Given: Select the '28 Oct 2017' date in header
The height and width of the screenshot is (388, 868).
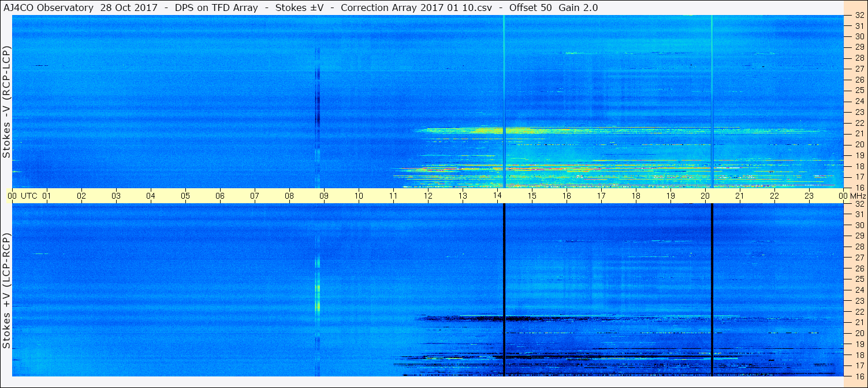Looking at the screenshot, I should pyautogui.click(x=128, y=8).
